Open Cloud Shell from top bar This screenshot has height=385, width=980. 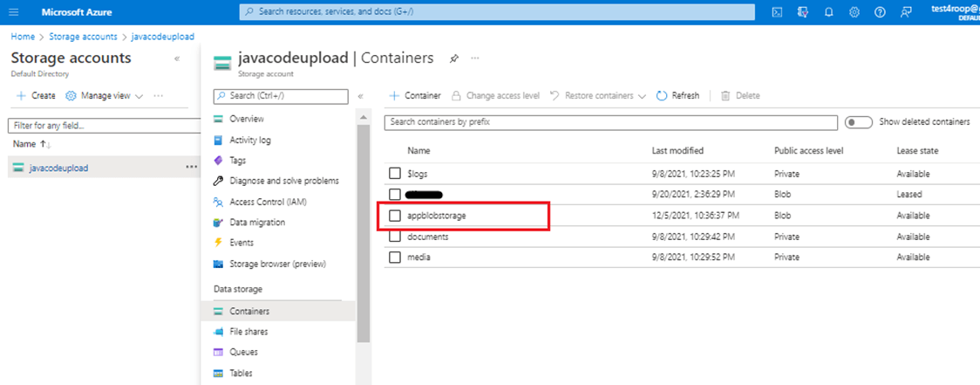coord(776,11)
